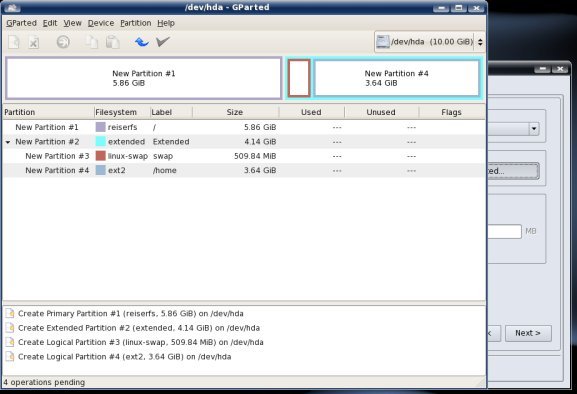Open the Help menu

pyautogui.click(x=166, y=23)
